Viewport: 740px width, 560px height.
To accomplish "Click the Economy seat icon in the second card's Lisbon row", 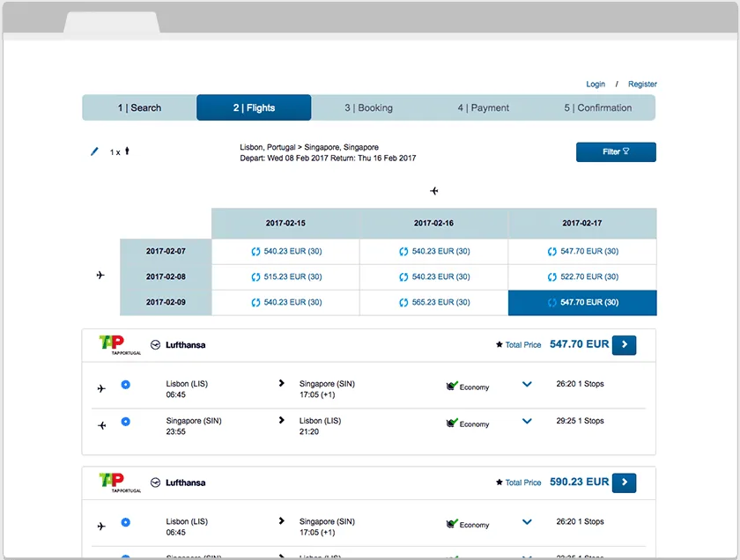I will [452, 524].
